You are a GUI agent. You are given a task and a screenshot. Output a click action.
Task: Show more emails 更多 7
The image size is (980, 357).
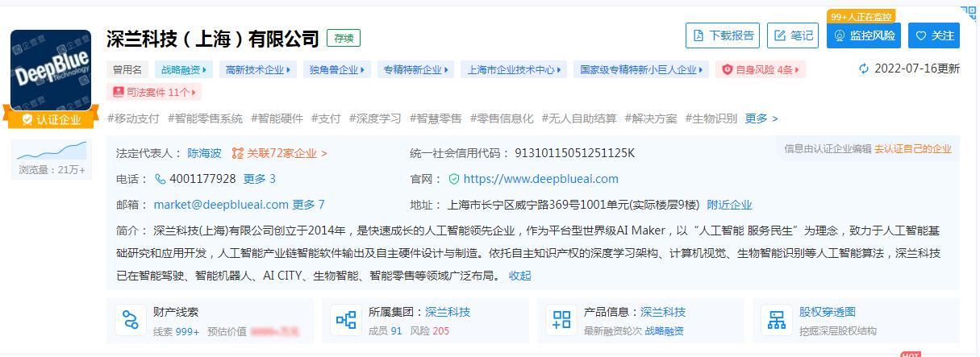point(309,205)
